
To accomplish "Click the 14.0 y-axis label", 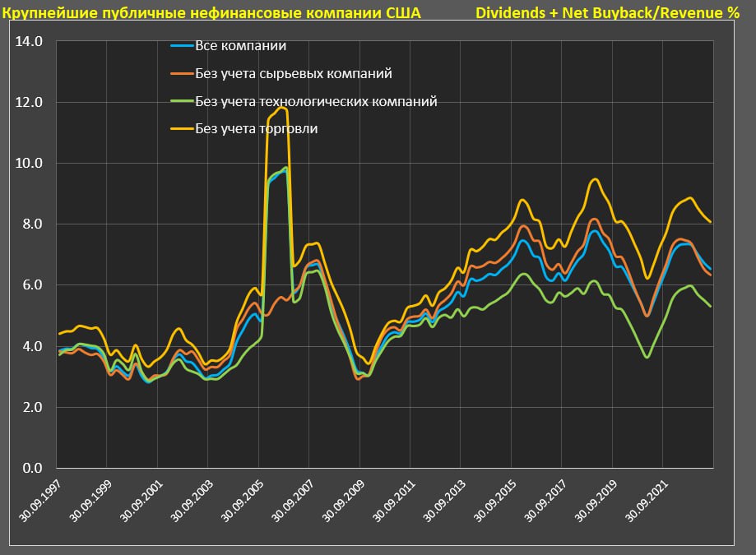I will [x=29, y=41].
